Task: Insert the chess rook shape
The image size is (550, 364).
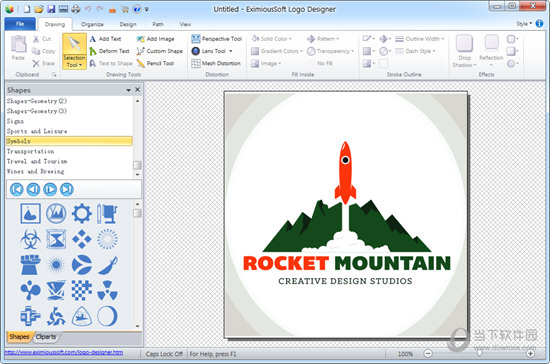Action: point(30,265)
